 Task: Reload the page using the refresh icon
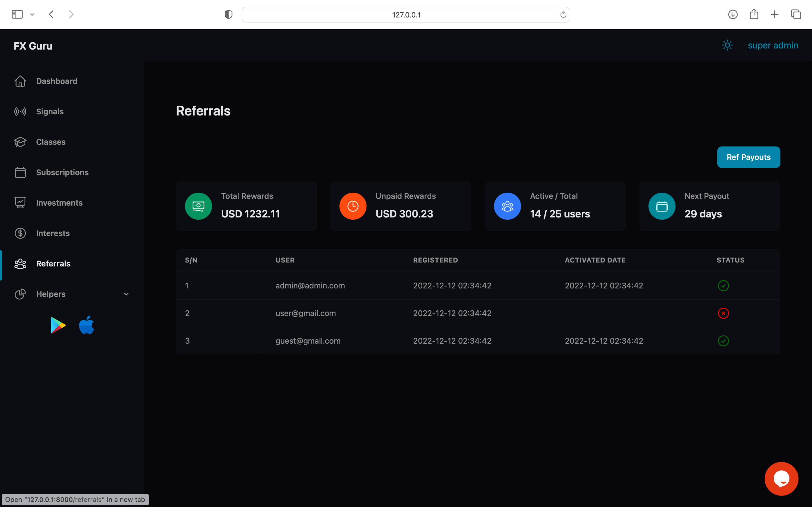(x=563, y=14)
